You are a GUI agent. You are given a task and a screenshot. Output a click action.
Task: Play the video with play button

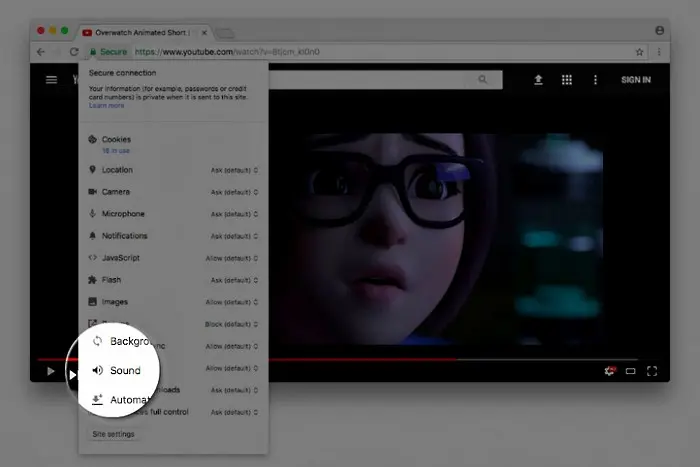click(x=50, y=371)
